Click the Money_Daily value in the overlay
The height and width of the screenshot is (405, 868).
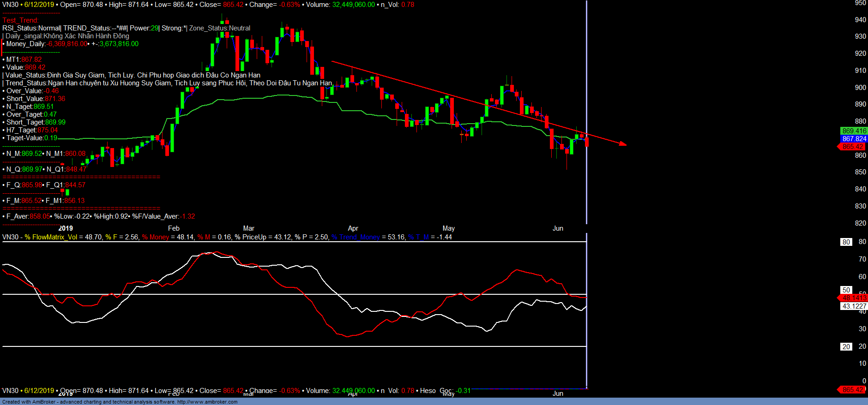(x=67, y=44)
